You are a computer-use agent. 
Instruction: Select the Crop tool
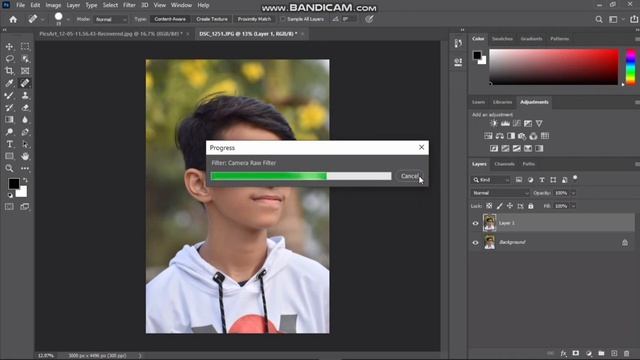9,71
